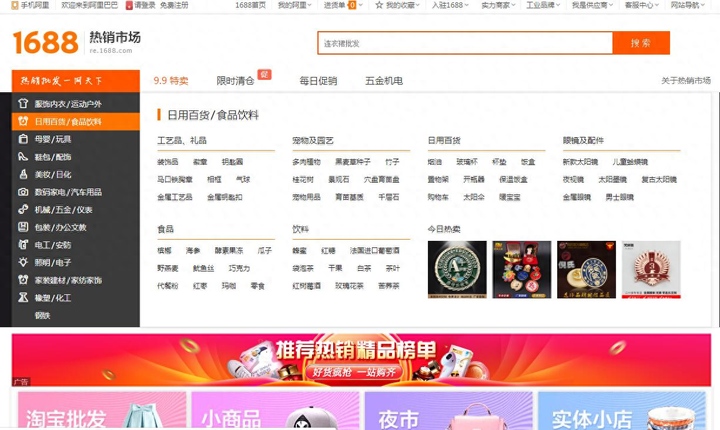This screenshot has width=720, height=430.
Task: Click the 男士眼镜 link
Action: pyautogui.click(x=619, y=197)
